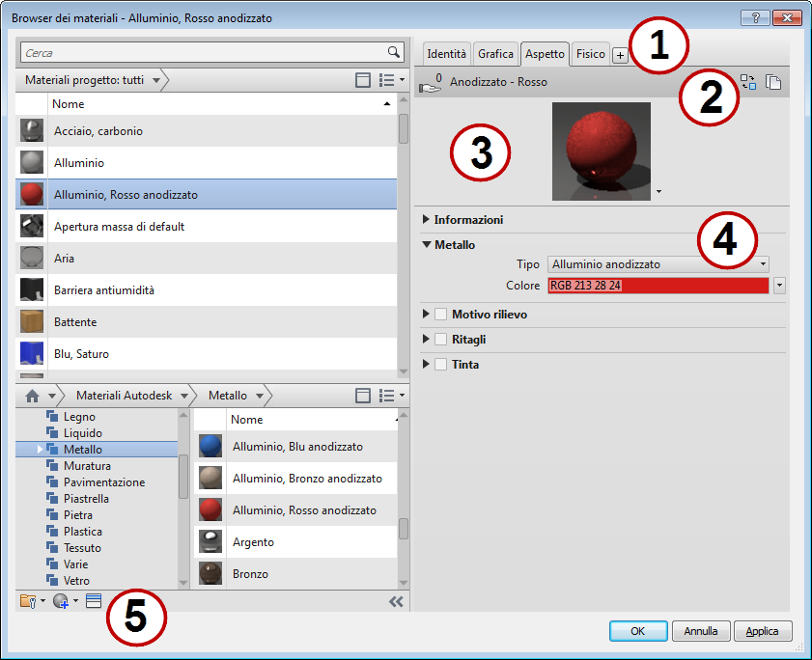Screen dimensions: 812x660
Task: Toggle project materials library panel view icon
Action: [x=363, y=80]
